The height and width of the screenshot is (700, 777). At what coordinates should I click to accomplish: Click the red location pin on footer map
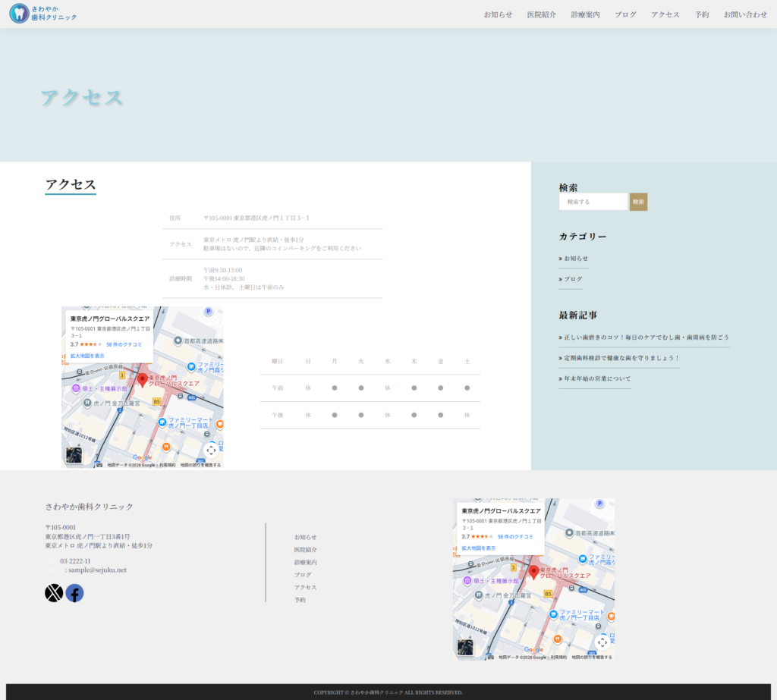533,572
